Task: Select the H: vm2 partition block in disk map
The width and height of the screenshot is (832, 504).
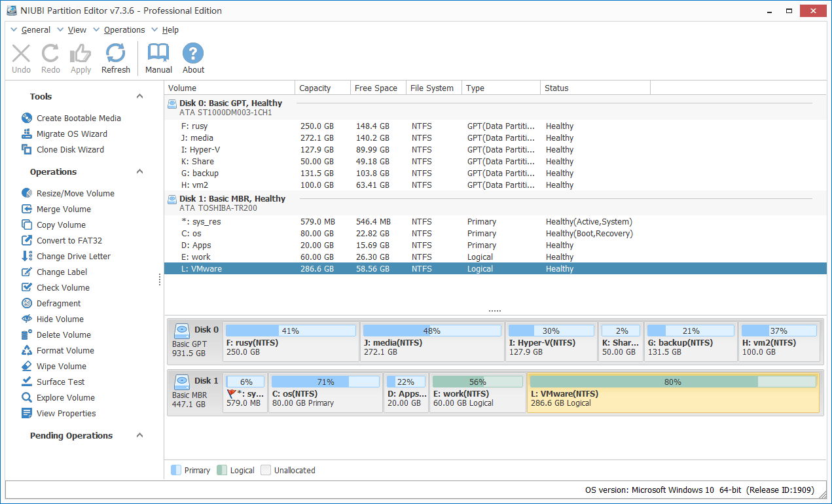Action: pos(779,341)
